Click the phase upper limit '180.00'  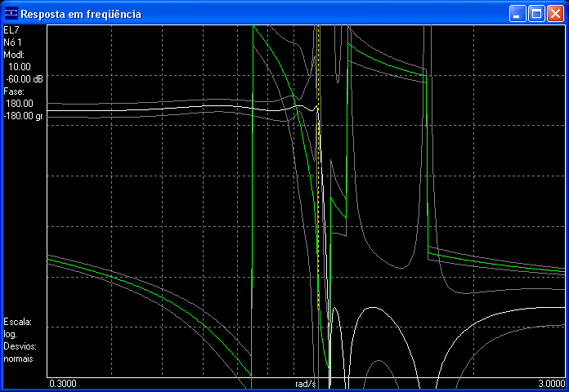coord(20,104)
